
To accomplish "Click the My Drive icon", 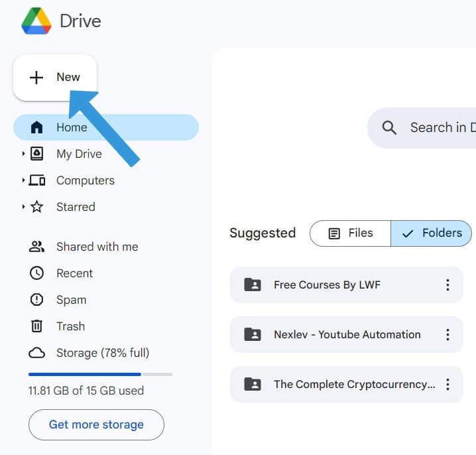I will pos(36,154).
